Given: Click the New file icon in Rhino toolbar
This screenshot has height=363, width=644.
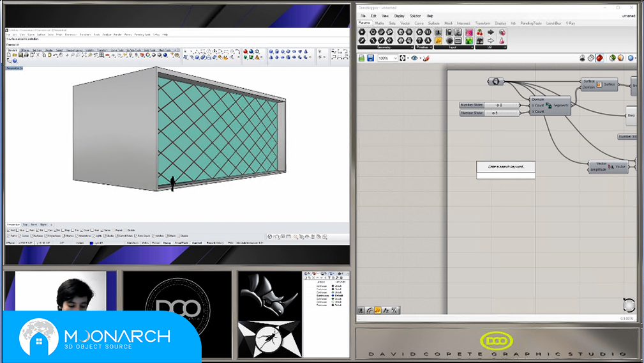Looking at the screenshot, I should [9, 55].
